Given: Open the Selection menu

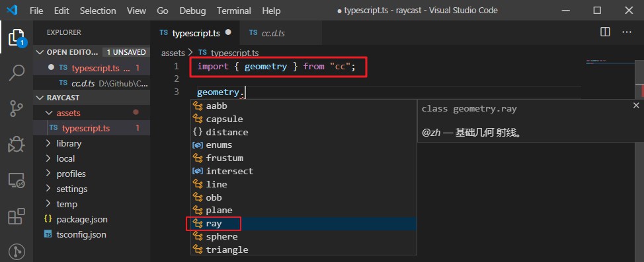Looking at the screenshot, I should tap(99, 11).
